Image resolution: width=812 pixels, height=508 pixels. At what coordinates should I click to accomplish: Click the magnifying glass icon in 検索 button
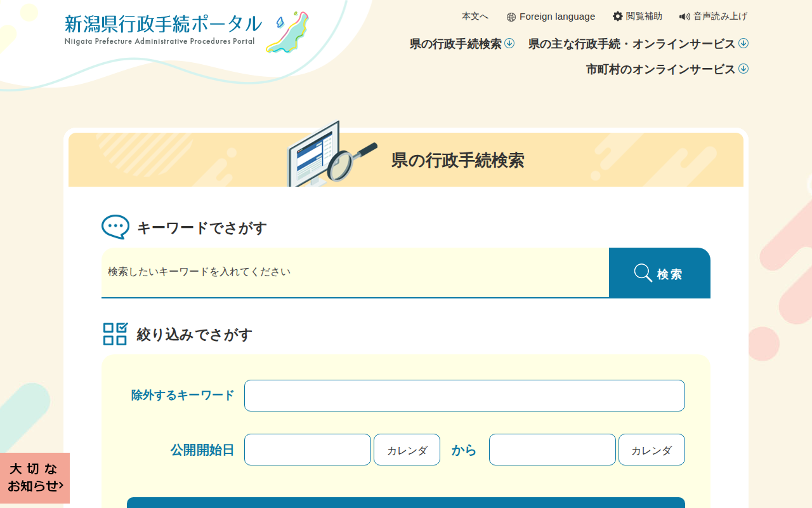click(x=643, y=273)
